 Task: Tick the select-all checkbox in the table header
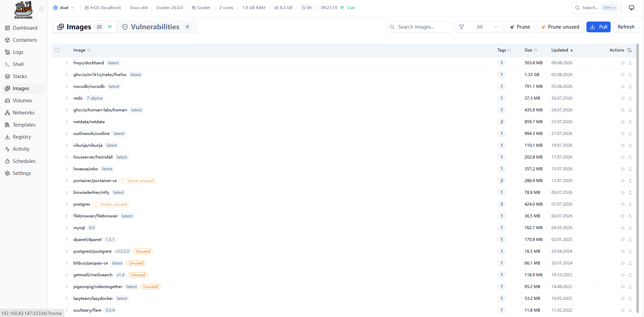(x=57, y=50)
